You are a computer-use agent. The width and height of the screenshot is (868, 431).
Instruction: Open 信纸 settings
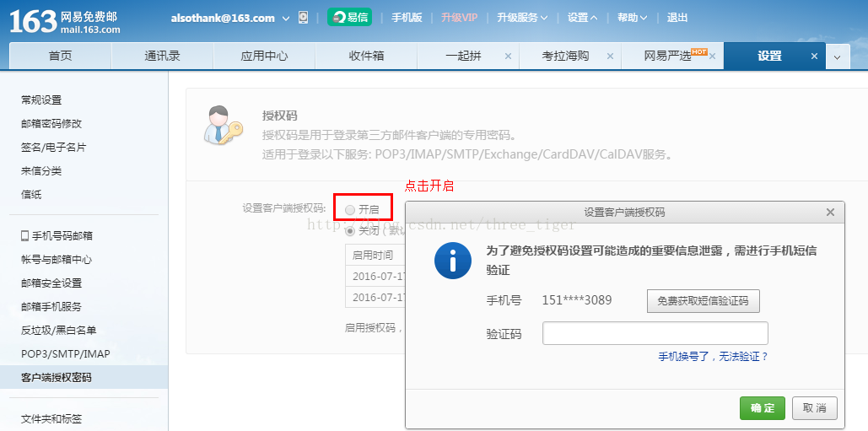(31, 195)
